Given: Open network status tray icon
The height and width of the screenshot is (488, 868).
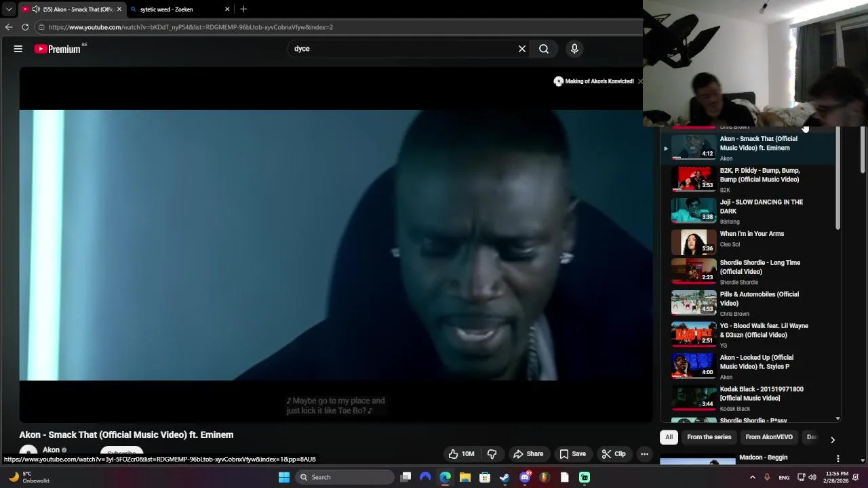Looking at the screenshot, I should [x=801, y=477].
